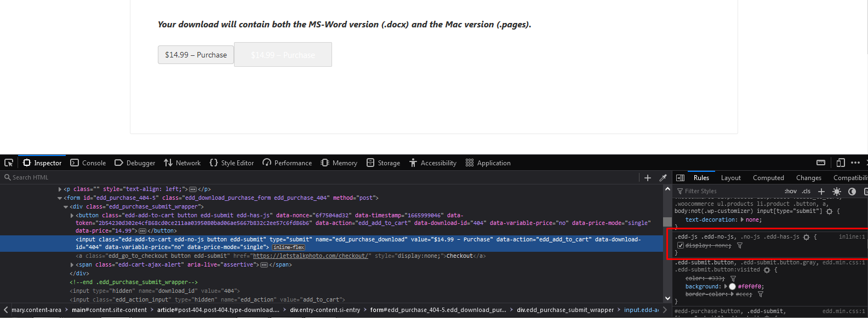Switch to the Layout tab

(730, 177)
